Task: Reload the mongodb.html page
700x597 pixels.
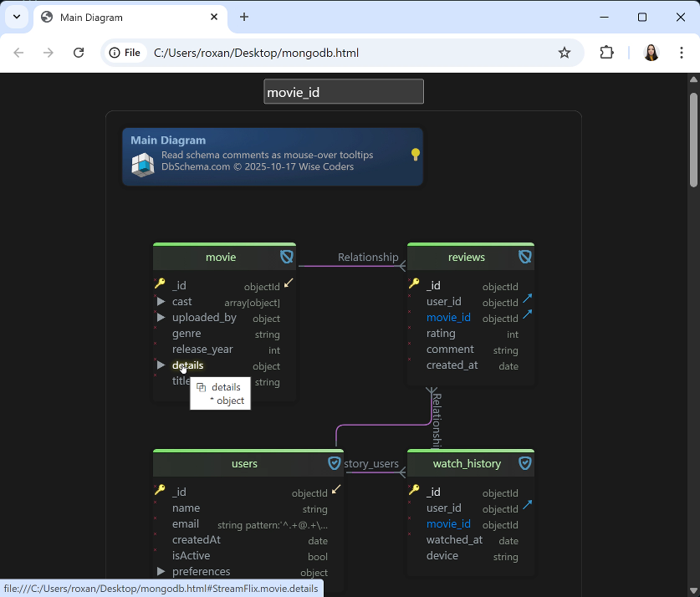Action: point(79,53)
